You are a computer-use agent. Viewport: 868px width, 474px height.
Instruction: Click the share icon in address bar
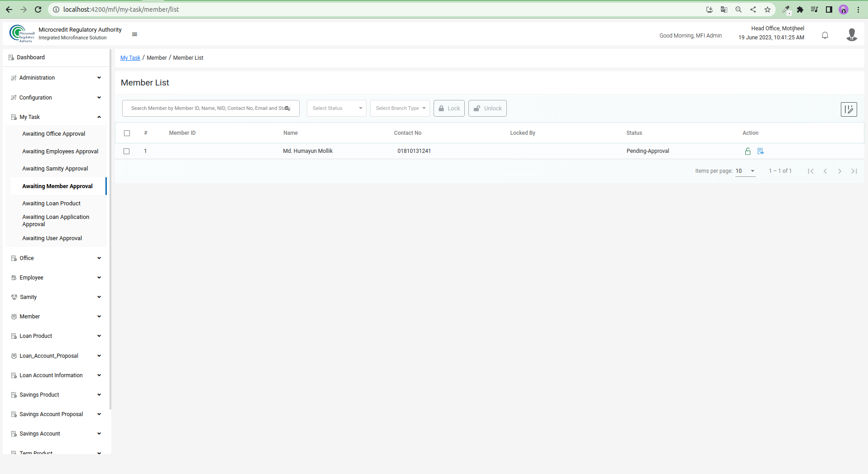pyautogui.click(x=753, y=9)
